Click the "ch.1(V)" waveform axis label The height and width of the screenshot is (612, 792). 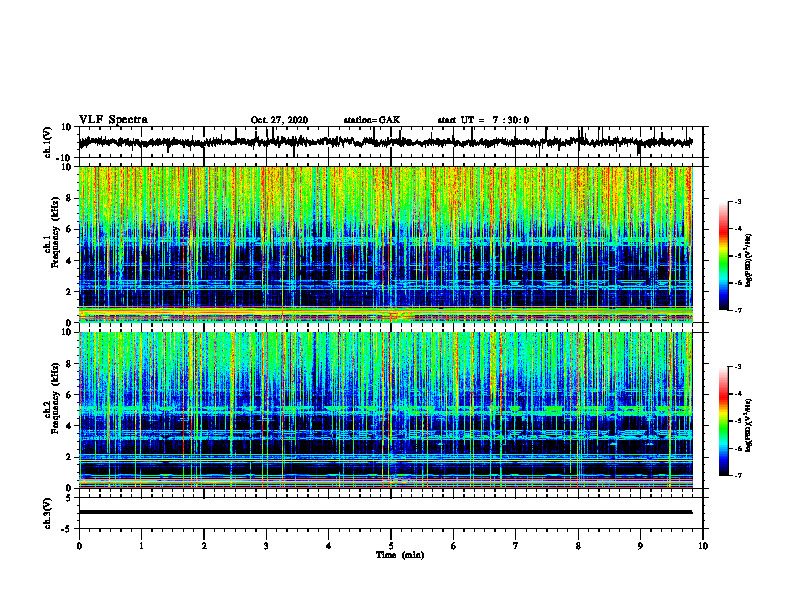[x=48, y=142]
